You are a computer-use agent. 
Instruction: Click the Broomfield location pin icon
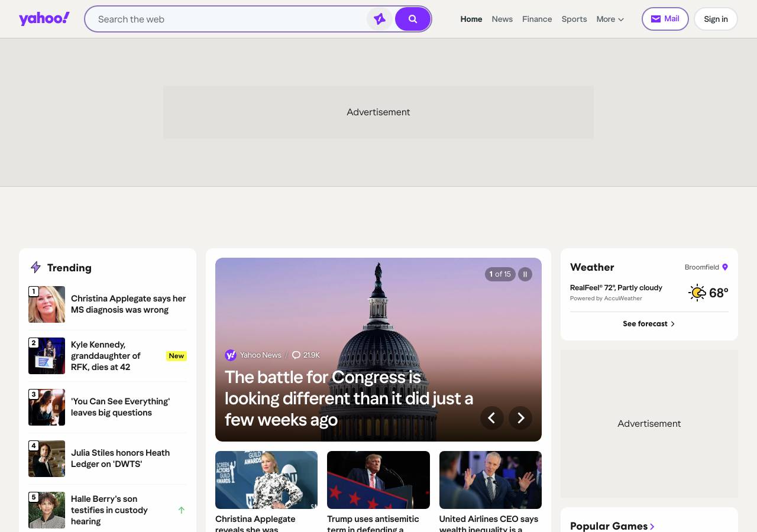point(725,267)
